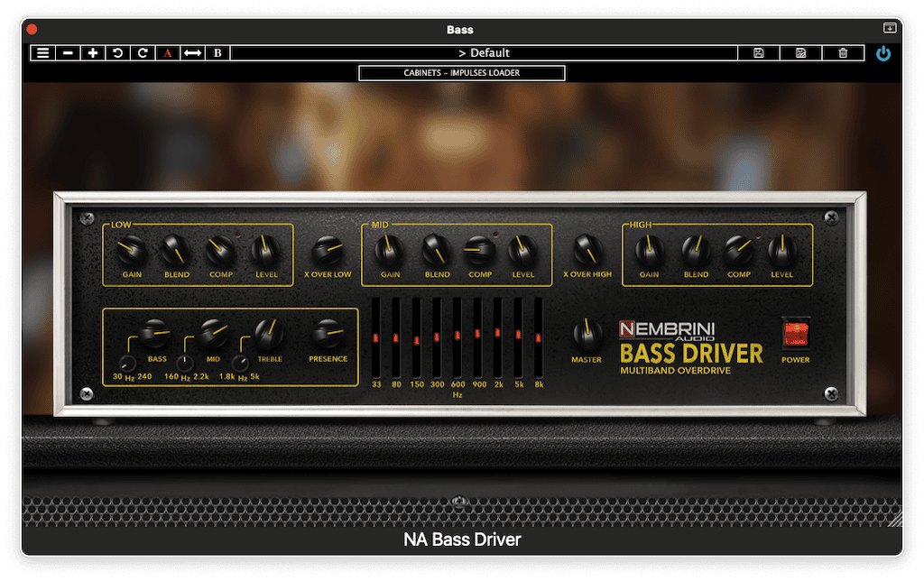Open the Default preset dropdown
The height and width of the screenshot is (581, 924).
click(484, 53)
